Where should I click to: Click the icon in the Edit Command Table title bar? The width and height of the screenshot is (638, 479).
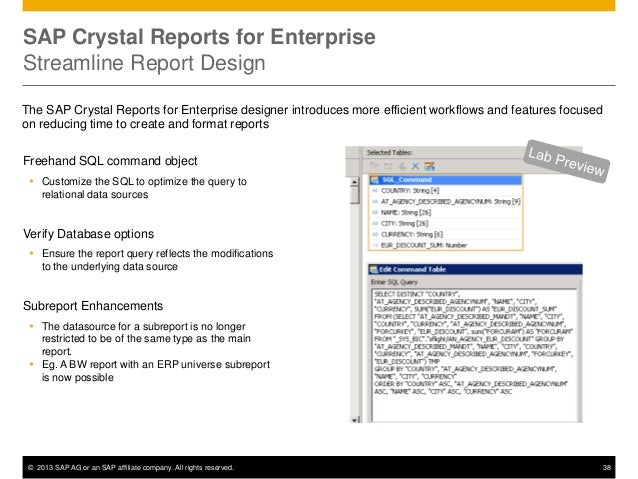pyautogui.click(x=374, y=269)
